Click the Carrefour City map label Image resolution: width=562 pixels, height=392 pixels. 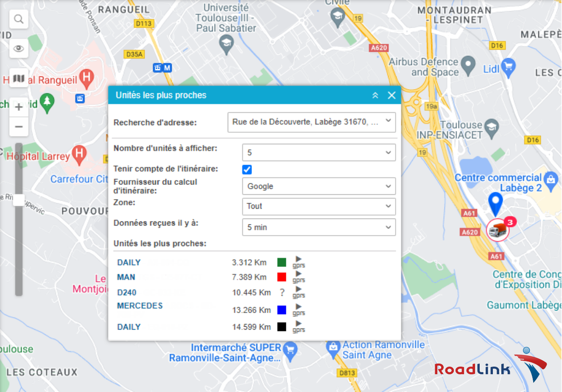pos(79,179)
